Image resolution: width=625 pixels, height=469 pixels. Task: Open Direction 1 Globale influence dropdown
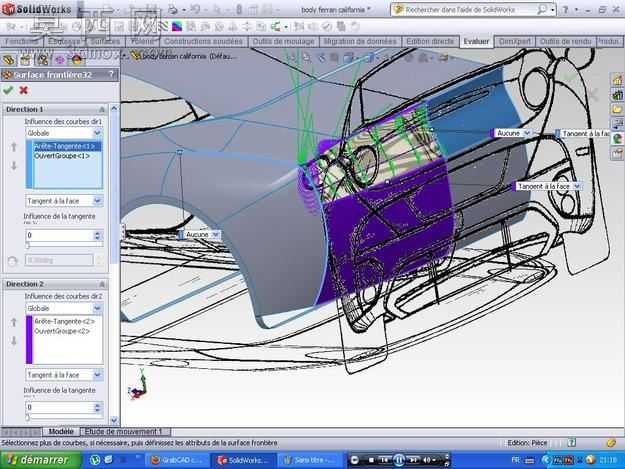click(97, 133)
